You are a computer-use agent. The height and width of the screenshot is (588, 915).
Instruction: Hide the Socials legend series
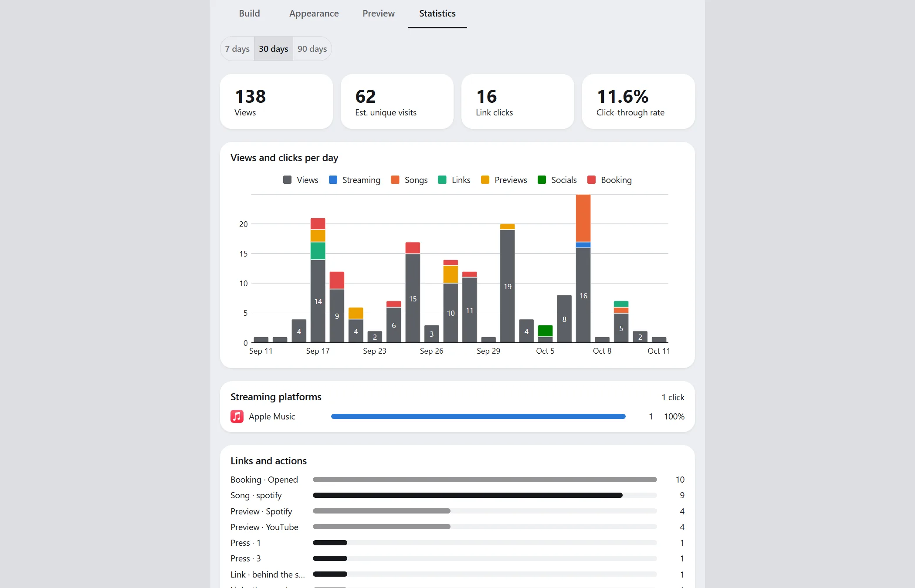[x=557, y=180]
